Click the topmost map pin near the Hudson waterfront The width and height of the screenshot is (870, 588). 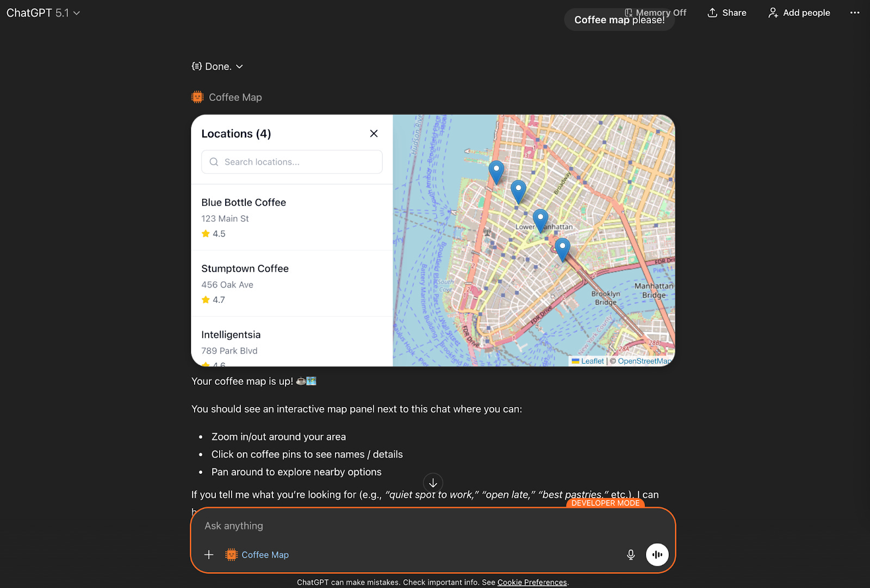(496, 173)
